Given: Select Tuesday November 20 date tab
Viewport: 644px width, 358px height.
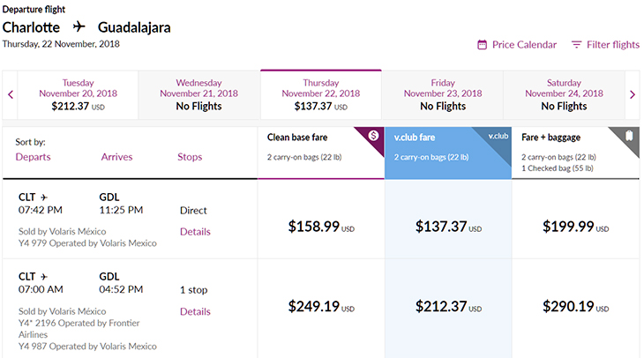Looking at the screenshot, I should point(78,95).
